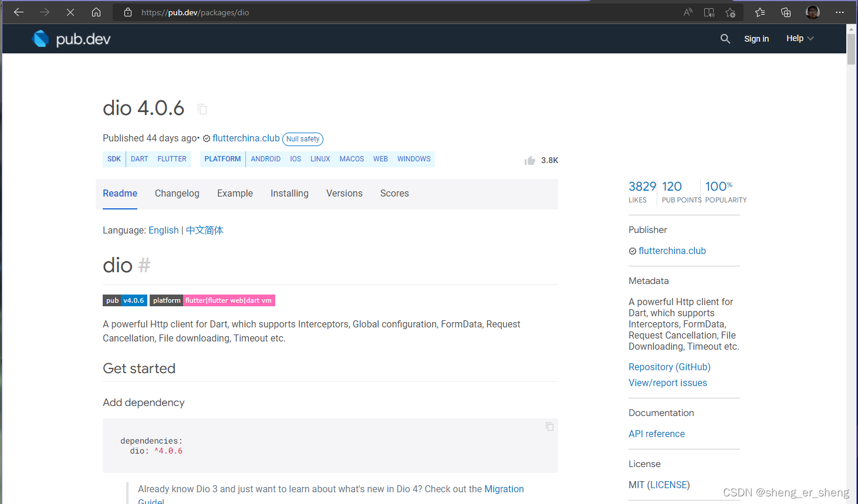This screenshot has height=504, width=858.
Task: Open flutterchina.club in Publisher sidebar
Action: click(x=672, y=251)
